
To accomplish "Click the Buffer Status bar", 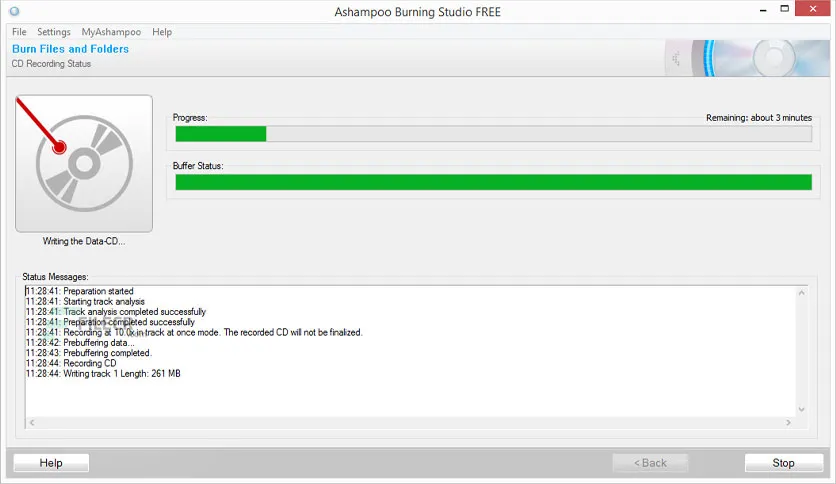I will [493, 182].
